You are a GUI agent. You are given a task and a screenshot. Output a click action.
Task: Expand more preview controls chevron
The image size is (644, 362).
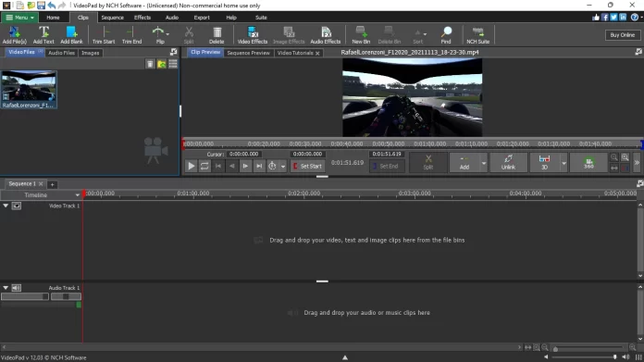(637, 163)
